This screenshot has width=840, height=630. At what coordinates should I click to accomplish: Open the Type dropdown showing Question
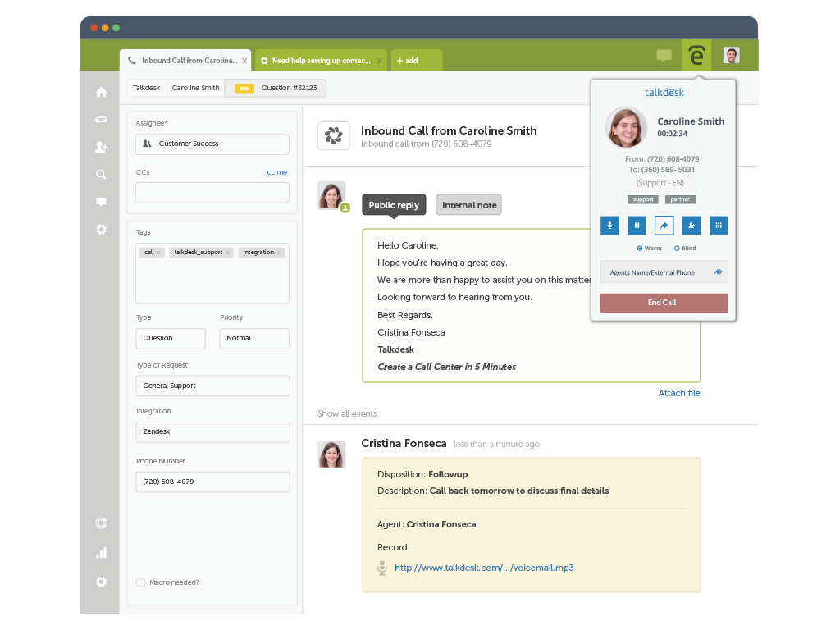[171, 339]
